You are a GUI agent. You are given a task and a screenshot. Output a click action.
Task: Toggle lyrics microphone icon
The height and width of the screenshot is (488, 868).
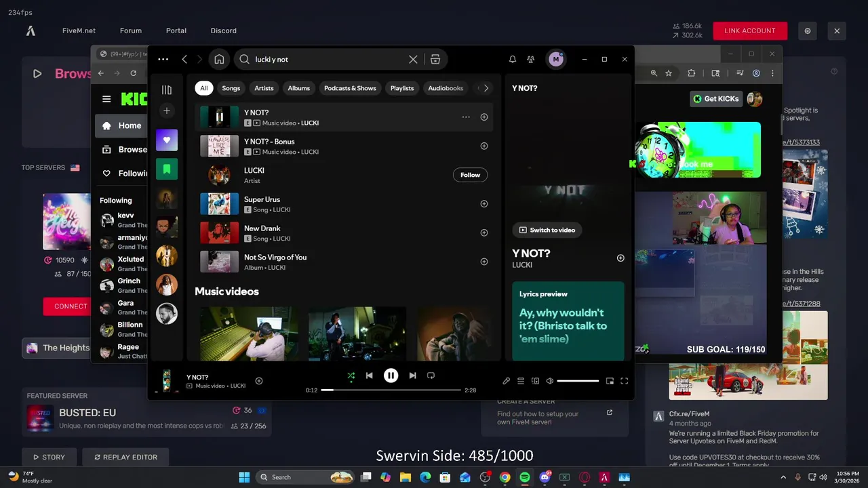(x=506, y=381)
